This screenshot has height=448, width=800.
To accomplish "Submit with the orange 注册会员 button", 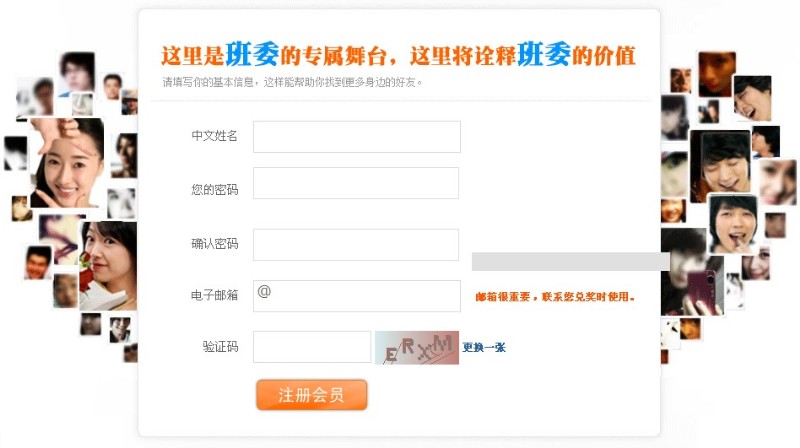I will click(312, 394).
